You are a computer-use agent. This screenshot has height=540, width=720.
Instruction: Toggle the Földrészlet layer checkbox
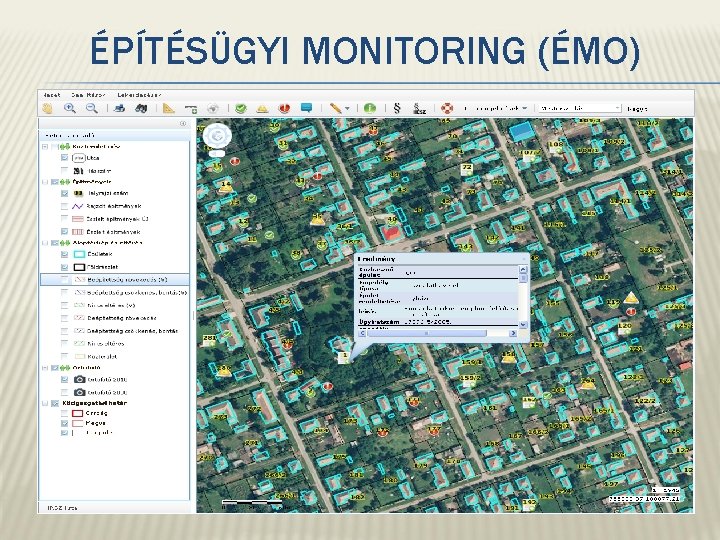click(x=65, y=267)
